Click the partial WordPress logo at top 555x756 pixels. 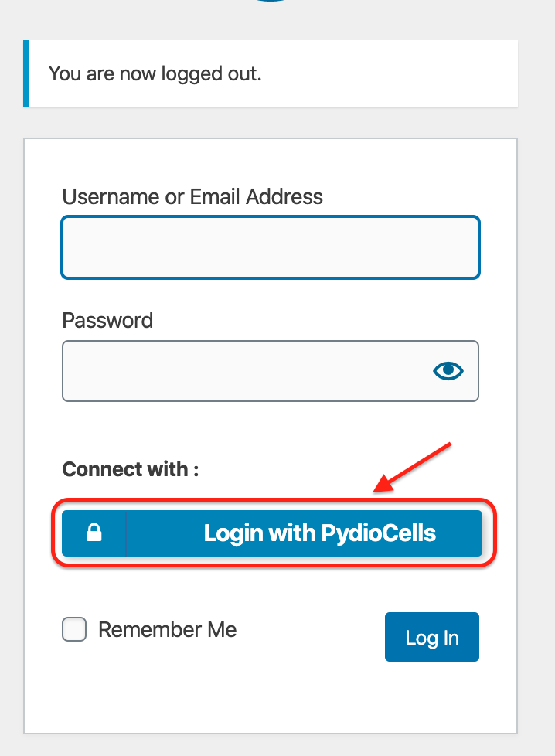[270, 1]
